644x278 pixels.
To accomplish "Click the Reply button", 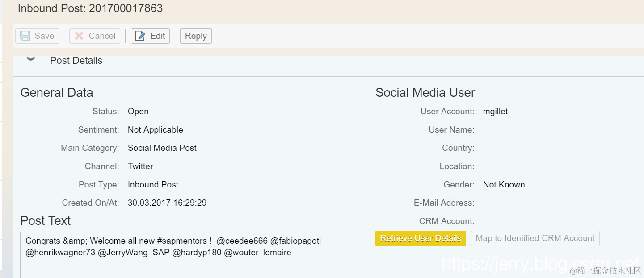I will tap(196, 36).
